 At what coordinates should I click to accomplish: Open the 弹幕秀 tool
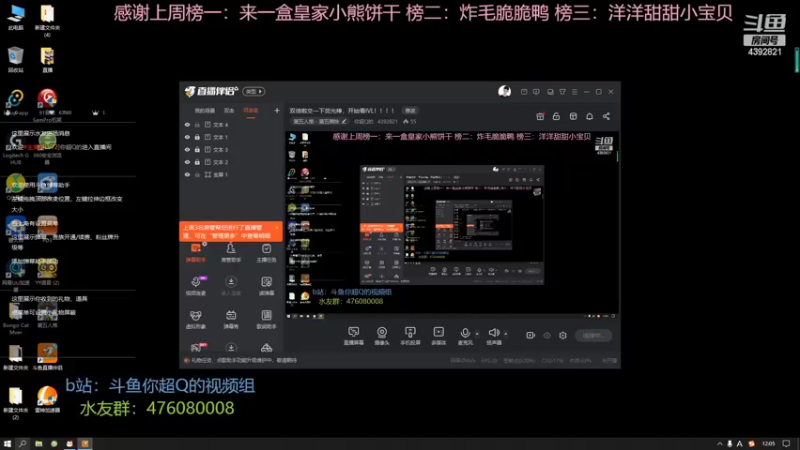pyautogui.click(x=231, y=319)
